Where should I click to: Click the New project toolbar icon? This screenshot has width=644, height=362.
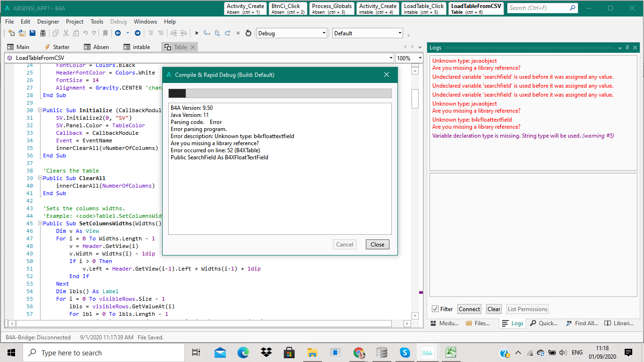pyautogui.click(x=12, y=33)
